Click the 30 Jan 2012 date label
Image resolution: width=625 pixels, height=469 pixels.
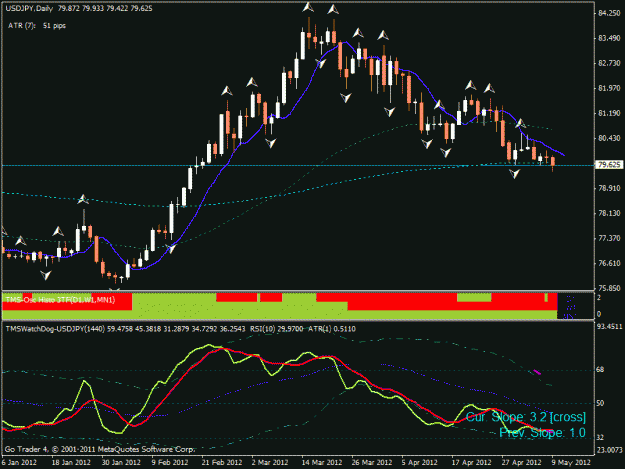(x=121, y=463)
